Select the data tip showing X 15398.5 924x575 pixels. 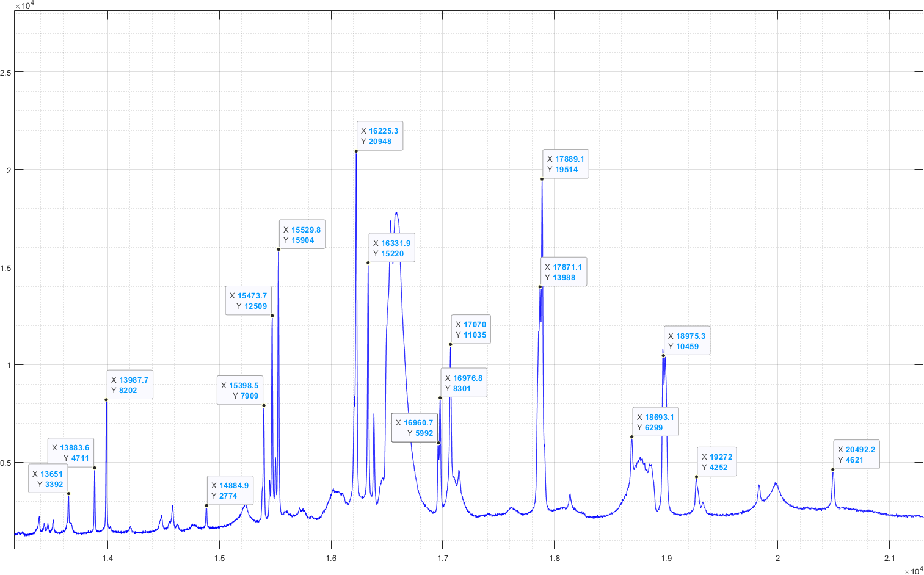pyautogui.click(x=239, y=391)
